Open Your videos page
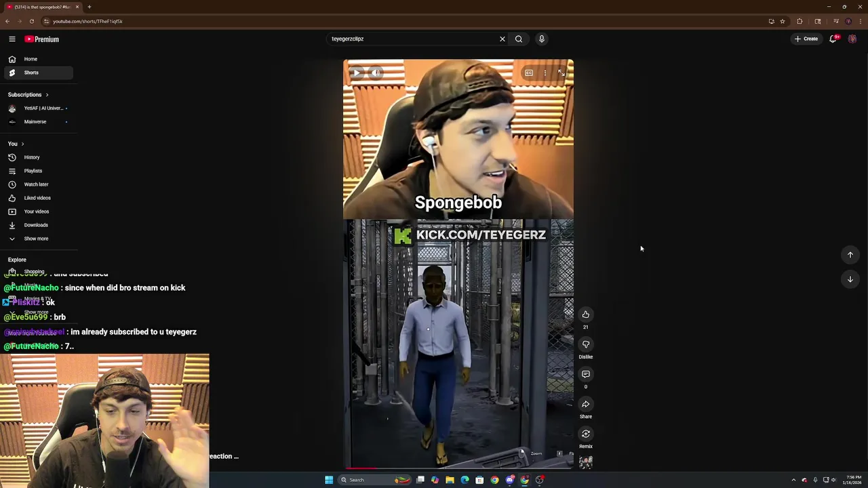The width and height of the screenshot is (868, 488). [x=38, y=211]
